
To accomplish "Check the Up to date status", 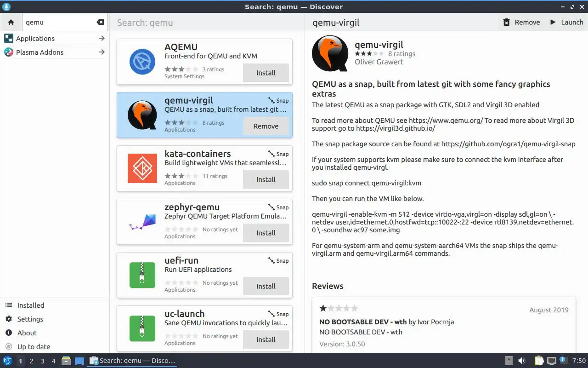I will pyautogui.click(x=54, y=346).
